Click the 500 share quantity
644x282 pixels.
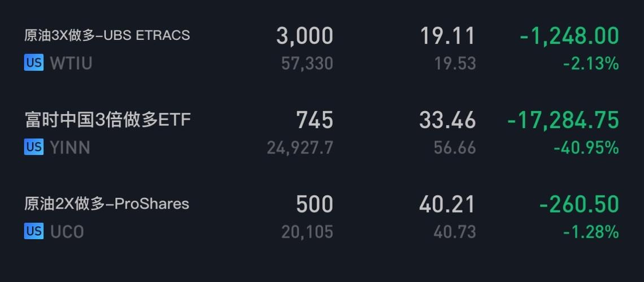tap(315, 204)
